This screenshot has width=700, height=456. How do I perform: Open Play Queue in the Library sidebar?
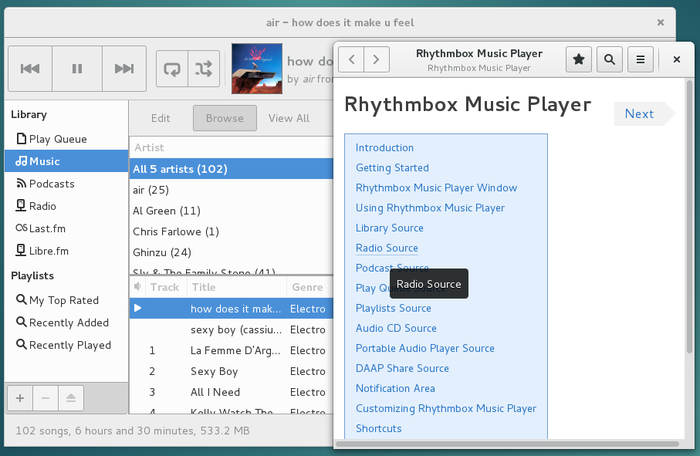click(x=66, y=139)
